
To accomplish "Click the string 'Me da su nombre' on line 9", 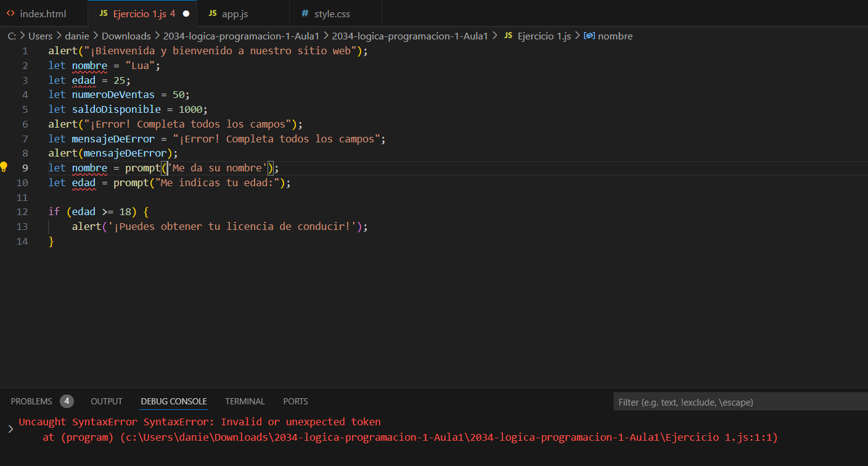I will tap(218, 168).
